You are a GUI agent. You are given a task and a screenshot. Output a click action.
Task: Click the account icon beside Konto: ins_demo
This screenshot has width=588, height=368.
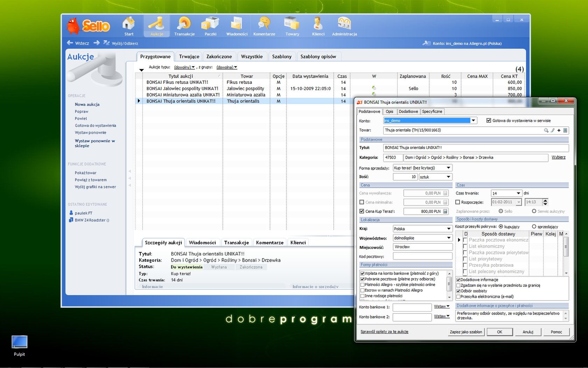(426, 43)
